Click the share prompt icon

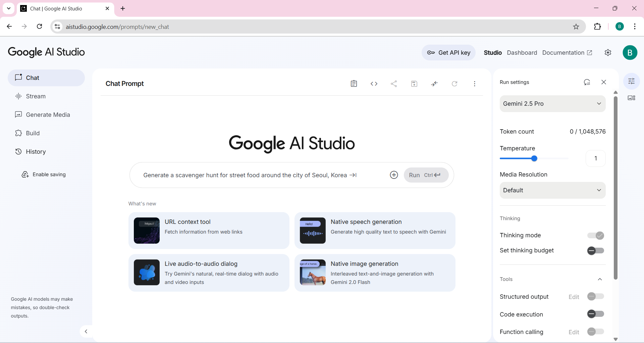[x=394, y=84]
